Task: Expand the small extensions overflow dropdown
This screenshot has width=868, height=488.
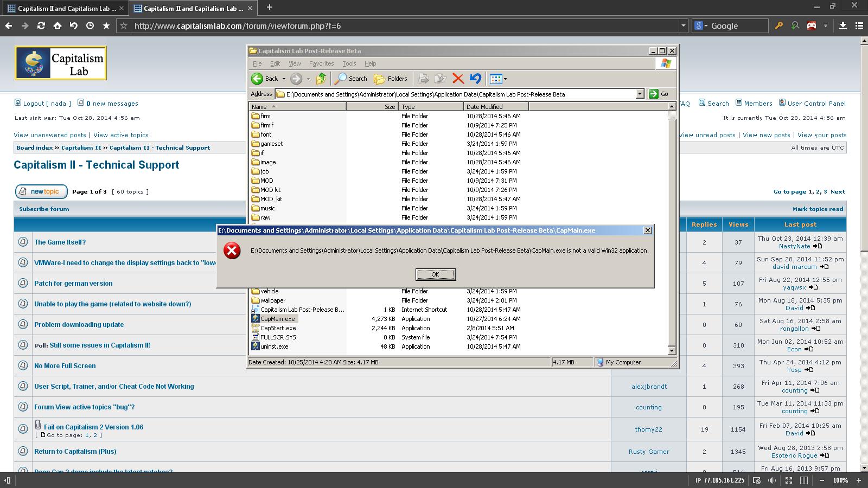Action: coord(826,25)
